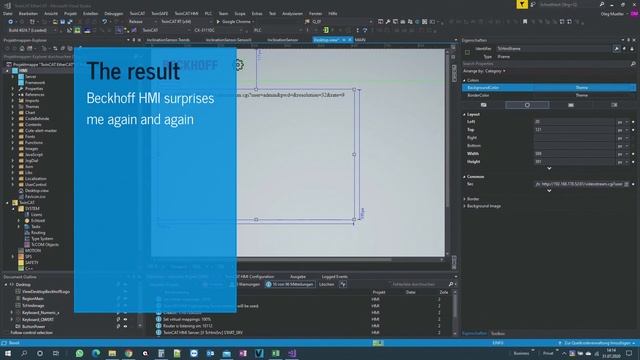Open Excel from the taskbar
Viewport: 640px width, 360px height.
(x=276, y=353)
